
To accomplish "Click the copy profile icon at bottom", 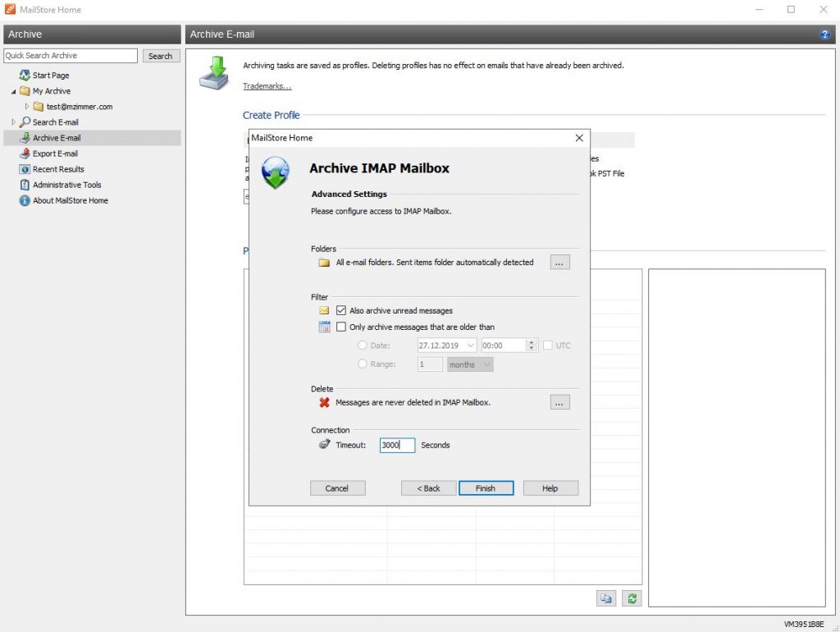I will point(605,598).
